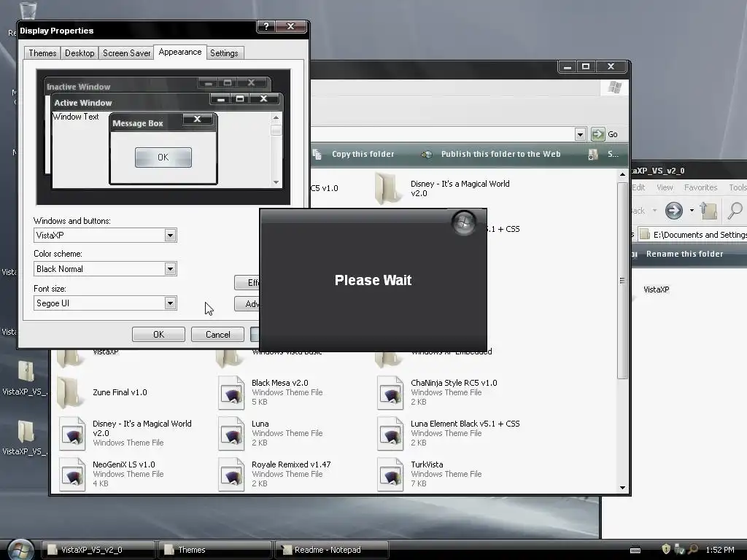The image size is (747, 560).
Task: Open View menu in VistaXP_VS window
Action: pyautogui.click(x=665, y=187)
